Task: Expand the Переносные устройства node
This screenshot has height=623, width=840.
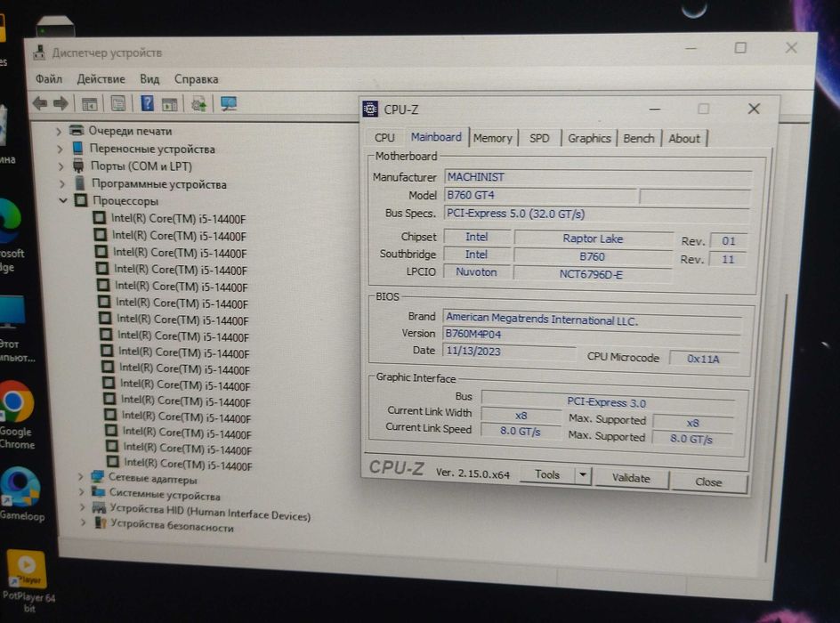Action: pyautogui.click(x=60, y=149)
